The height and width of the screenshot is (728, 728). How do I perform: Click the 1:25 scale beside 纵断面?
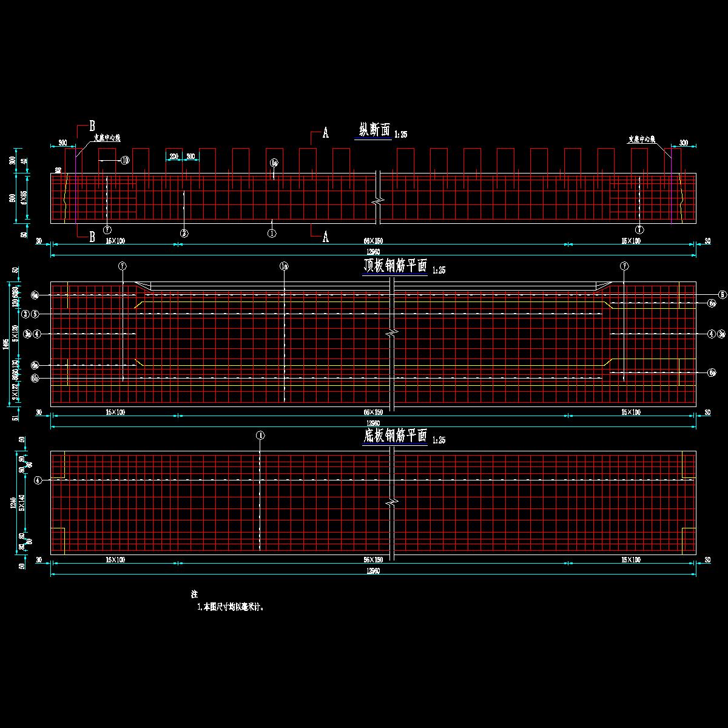pyautogui.click(x=401, y=135)
